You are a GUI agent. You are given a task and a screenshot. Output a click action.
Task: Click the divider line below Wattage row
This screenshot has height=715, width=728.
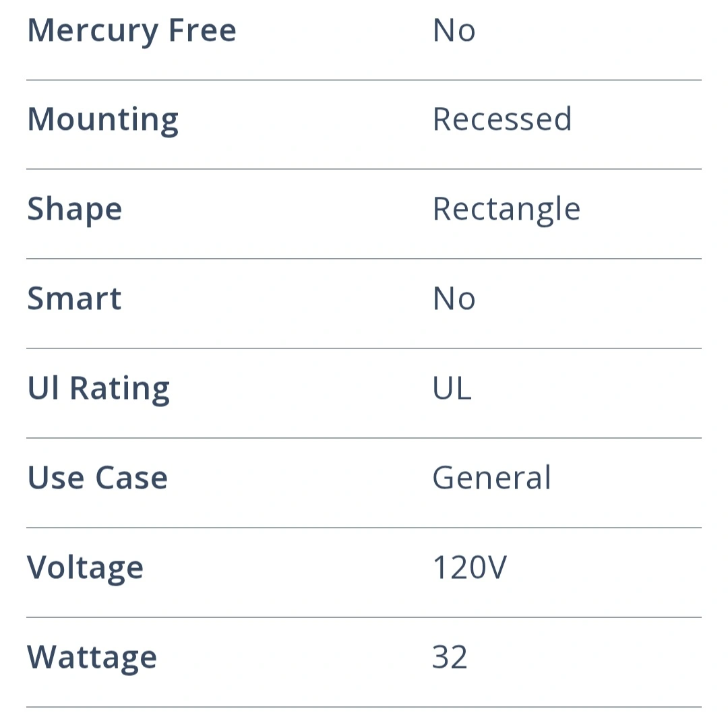(364, 707)
